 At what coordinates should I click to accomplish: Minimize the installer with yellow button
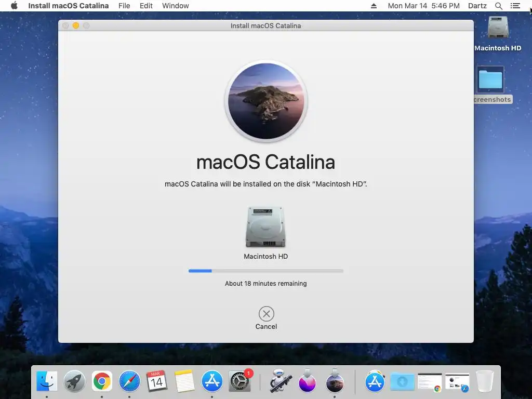(76, 25)
